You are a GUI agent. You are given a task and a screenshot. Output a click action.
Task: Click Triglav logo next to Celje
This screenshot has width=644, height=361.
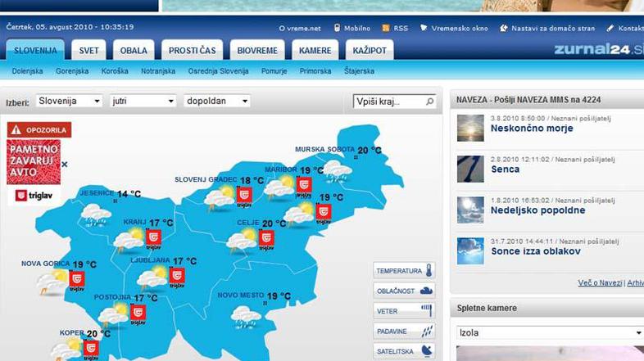(x=266, y=238)
